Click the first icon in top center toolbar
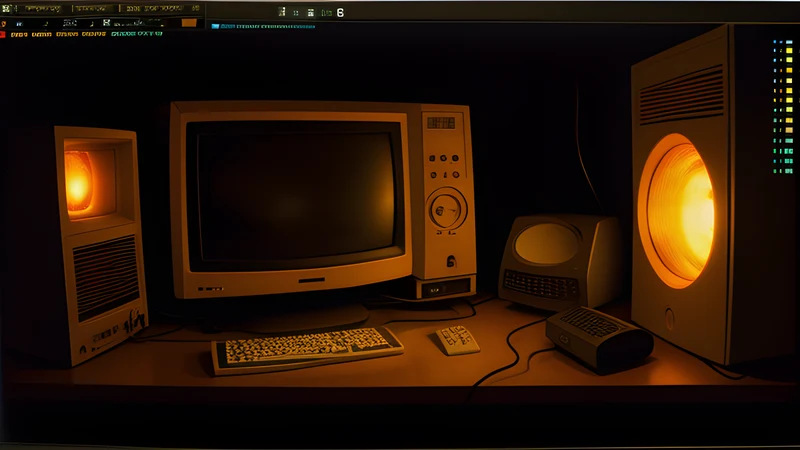Screen dimensions: 800x450 click(282, 12)
